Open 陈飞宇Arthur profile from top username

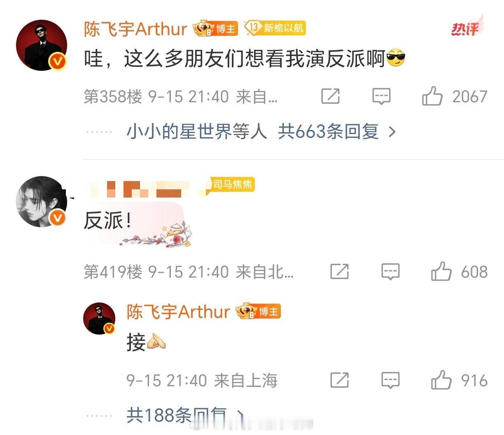coord(135,29)
